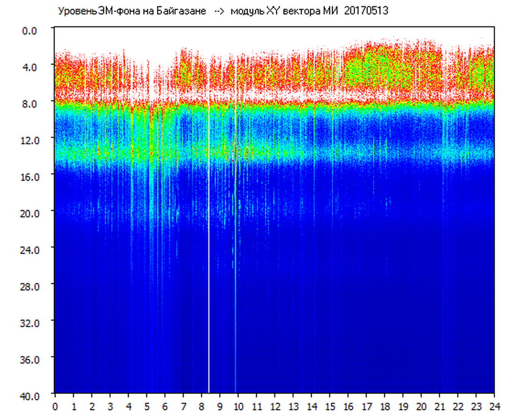This screenshot has height=420, width=512.
Task: Pick hour 12 on the time axis
Action: tap(275, 406)
